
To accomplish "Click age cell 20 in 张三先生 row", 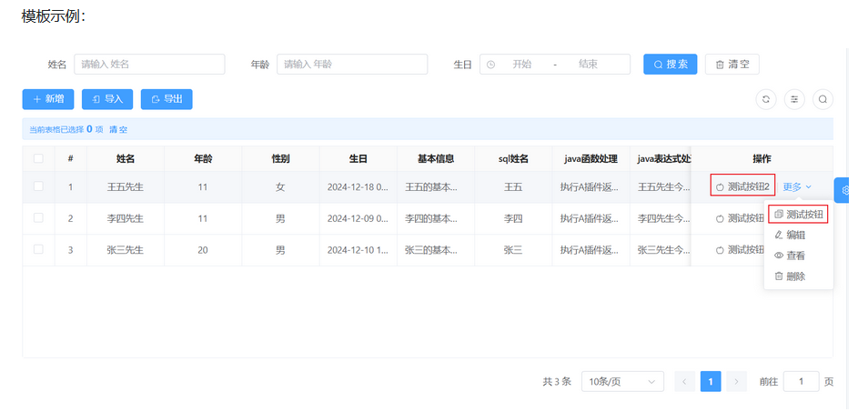I will [x=203, y=250].
